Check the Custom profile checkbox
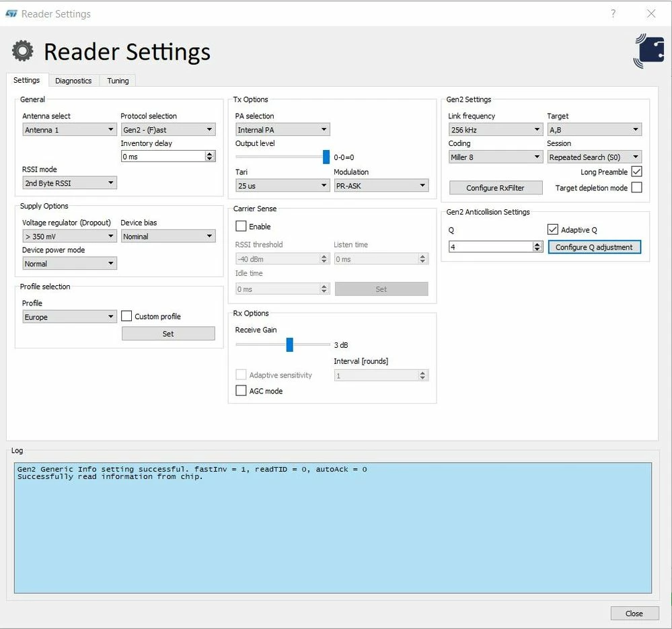672x629 pixels. pyautogui.click(x=126, y=316)
